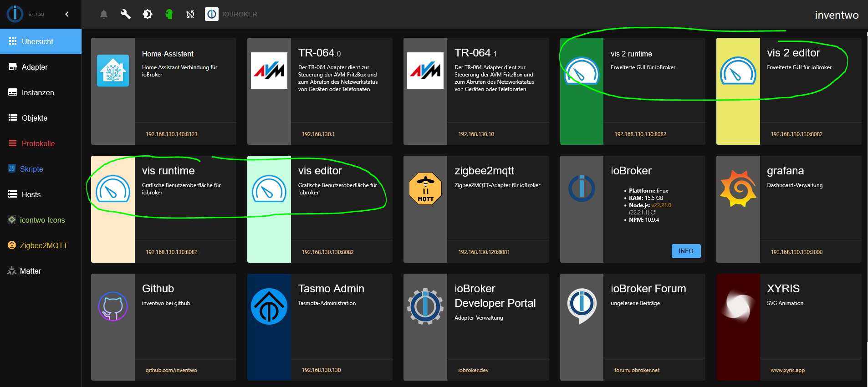868x387 pixels.
Task: Refresh the Node.js version check icon
Action: tap(653, 212)
